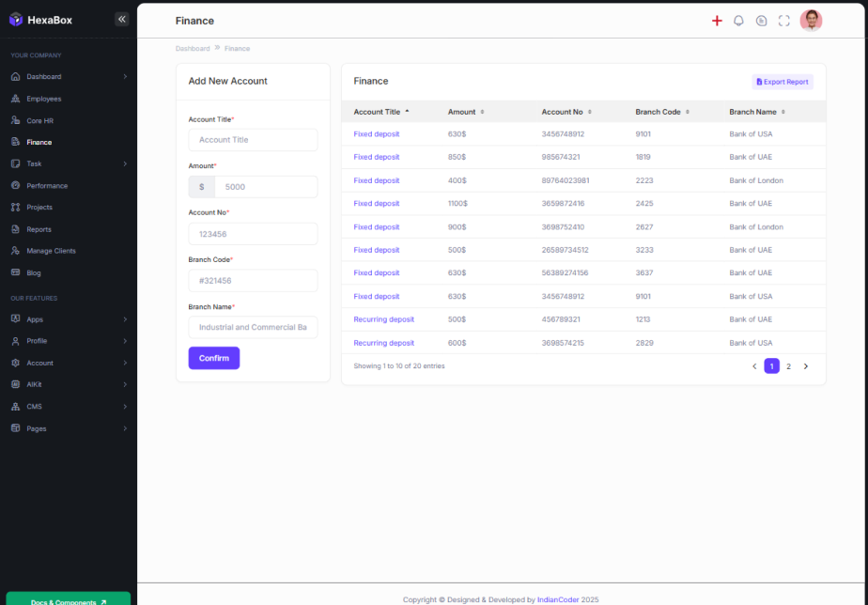868x605 pixels.
Task: Open the user profile avatar
Action: tap(811, 21)
